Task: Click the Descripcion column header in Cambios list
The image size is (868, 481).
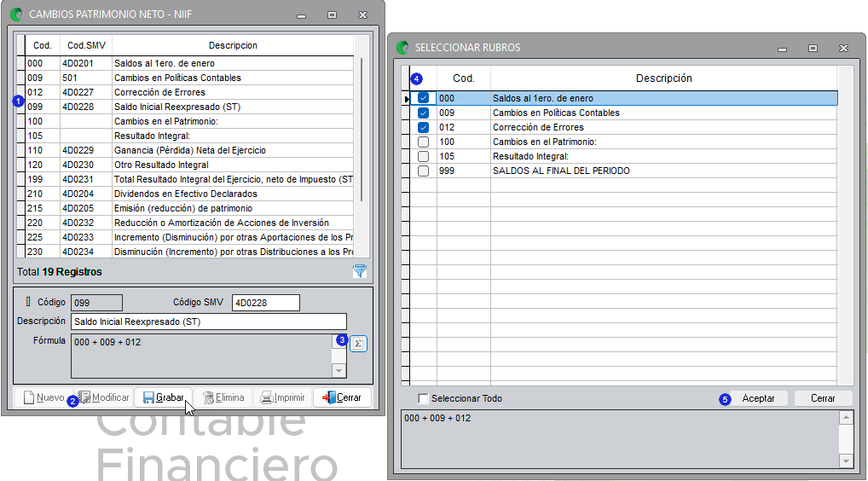Action: pyautogui.click(x=233, y=45)
